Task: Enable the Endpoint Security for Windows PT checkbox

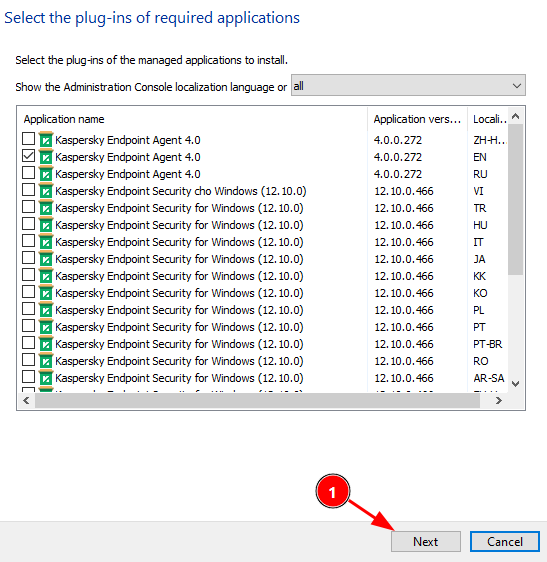Action: 28,326
